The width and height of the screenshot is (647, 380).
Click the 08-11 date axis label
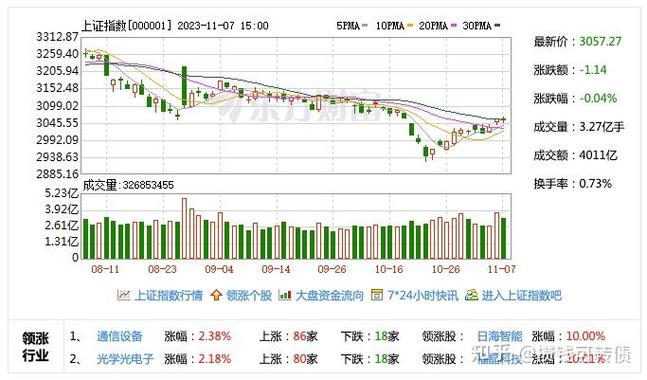point(105,269)
